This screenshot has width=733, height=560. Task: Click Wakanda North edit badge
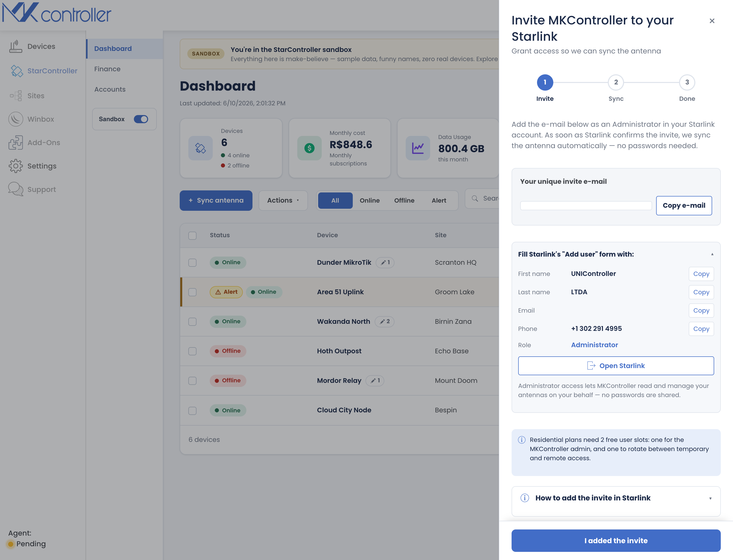point(384,321)
